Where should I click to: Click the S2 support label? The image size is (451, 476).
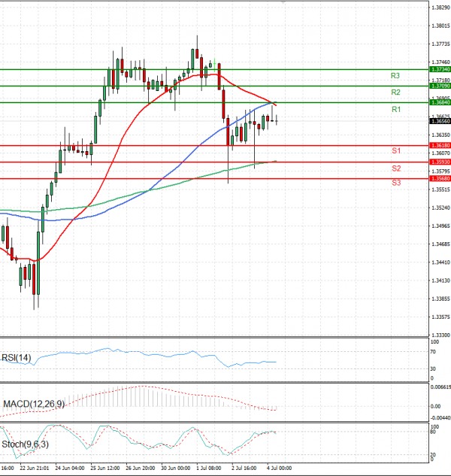(x=396, y=168)
